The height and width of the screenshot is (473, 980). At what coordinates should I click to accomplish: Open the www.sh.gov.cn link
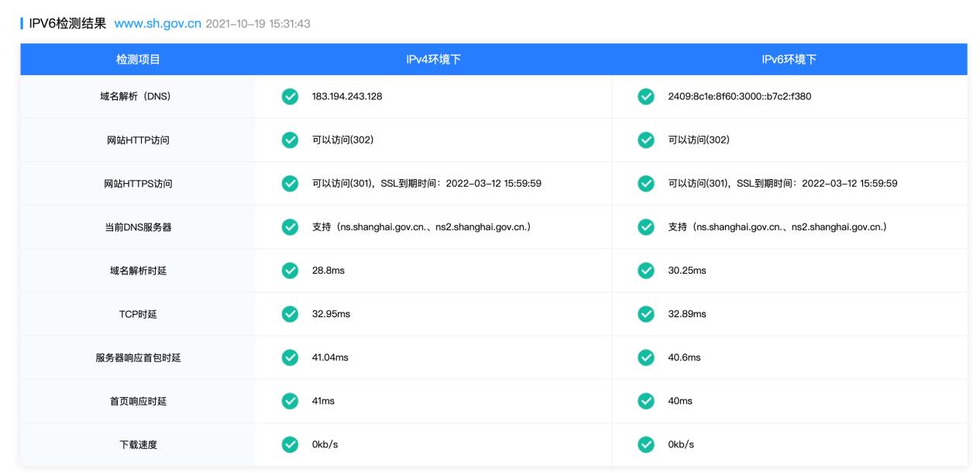coord(157,23)
